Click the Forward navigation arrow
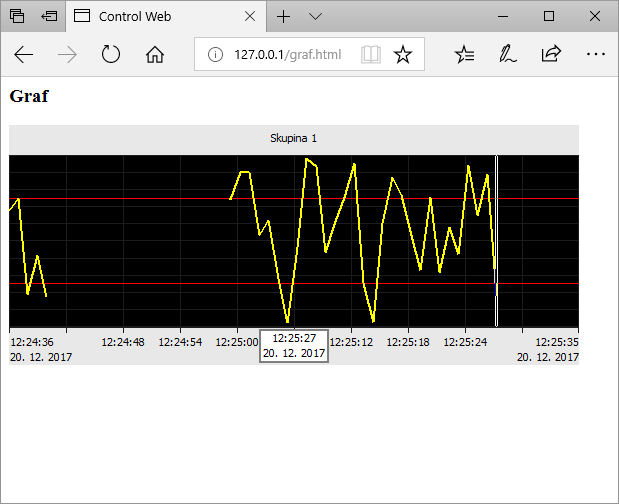619x504 pixels. click(x=68, y=54)
